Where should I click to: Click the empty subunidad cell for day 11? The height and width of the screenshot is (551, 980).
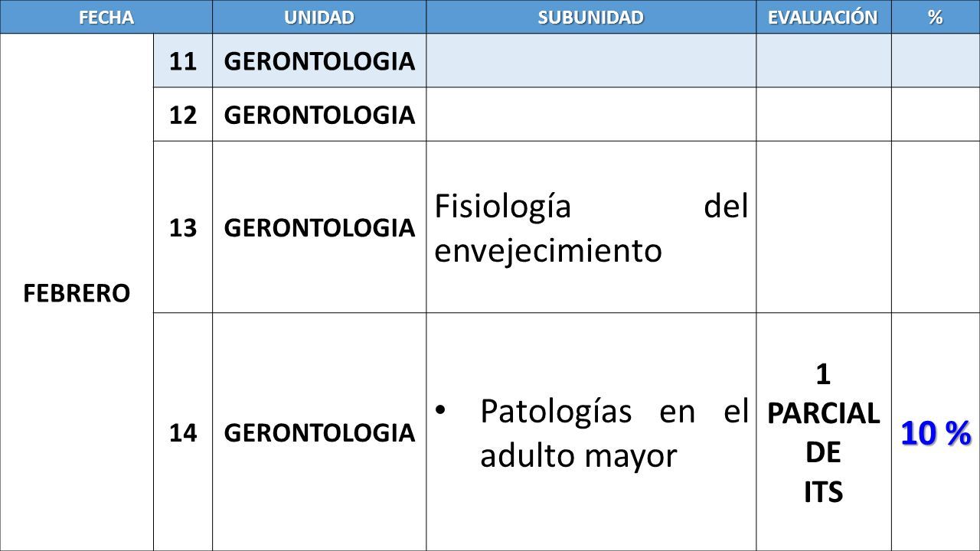tap(591, 60)
